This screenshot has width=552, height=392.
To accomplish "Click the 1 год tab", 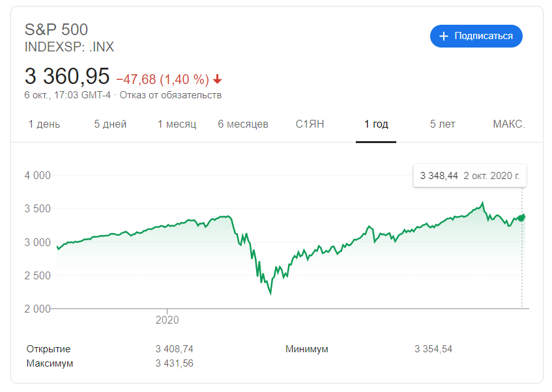I will coord(376,124).
